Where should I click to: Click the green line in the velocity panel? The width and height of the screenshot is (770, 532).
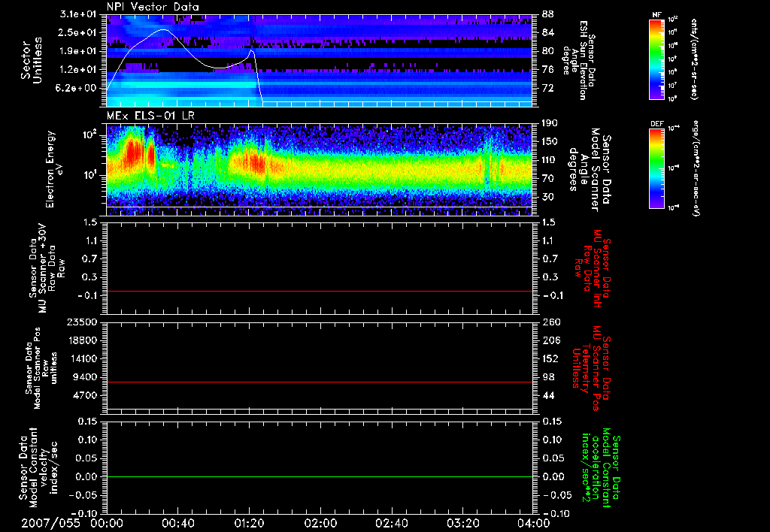320,477
